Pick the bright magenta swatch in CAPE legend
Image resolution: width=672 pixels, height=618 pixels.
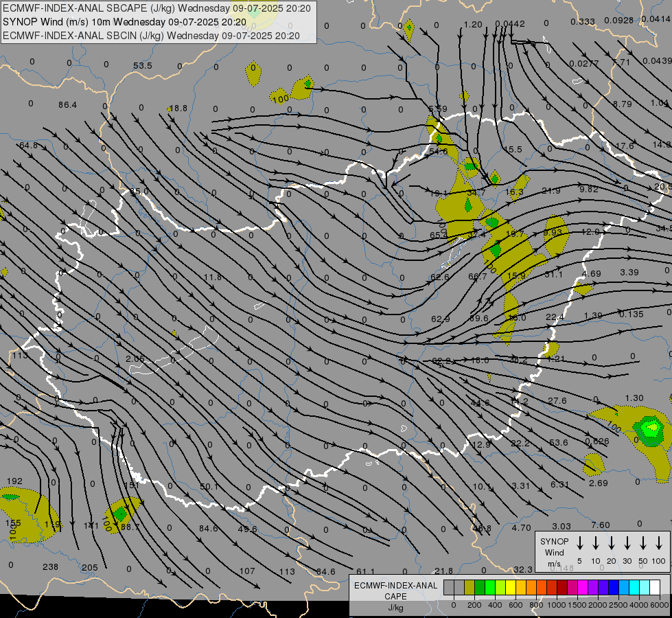coord(583,588)
